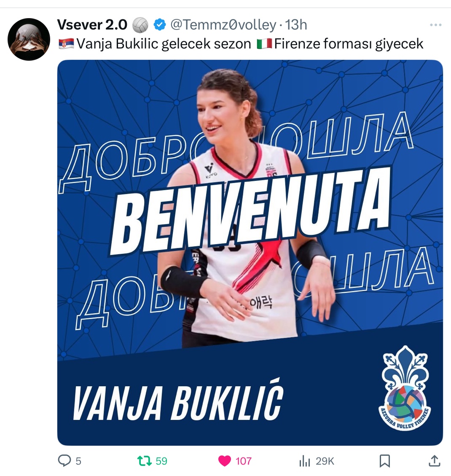This screenshot has width=451, height=476.
Task: Open the Benvenuta Vanja Bukilić image
Action: (250, 253)
